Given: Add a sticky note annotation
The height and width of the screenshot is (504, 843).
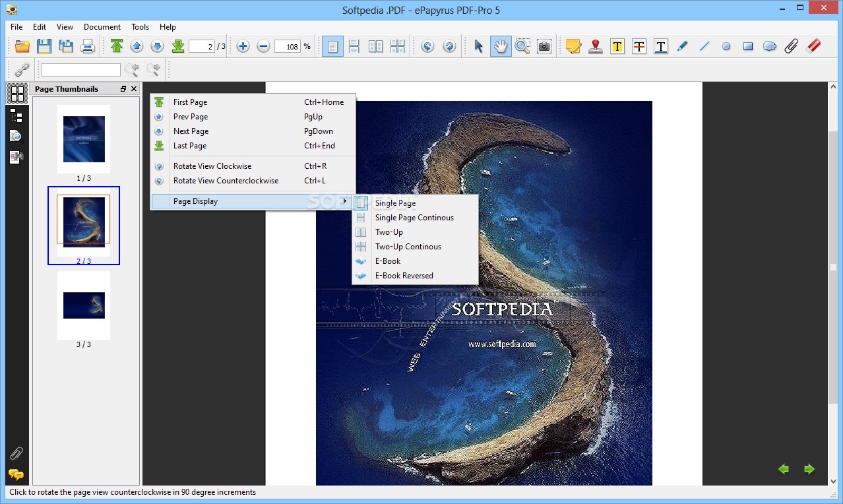Looking at the screenshot, I should coord(574,46).
